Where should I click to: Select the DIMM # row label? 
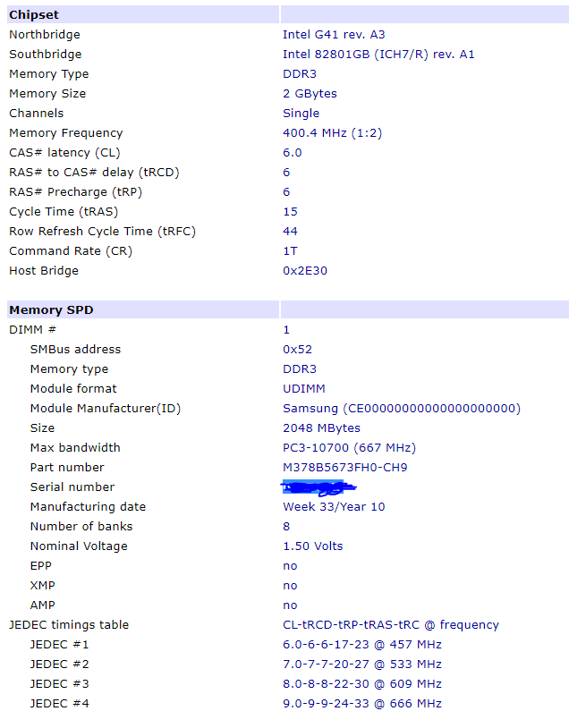33,329
